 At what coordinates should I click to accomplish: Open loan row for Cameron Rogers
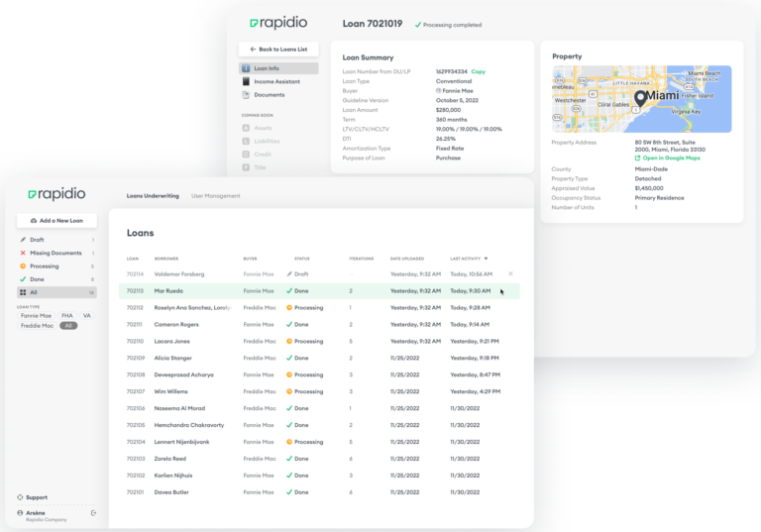(319, 325)
